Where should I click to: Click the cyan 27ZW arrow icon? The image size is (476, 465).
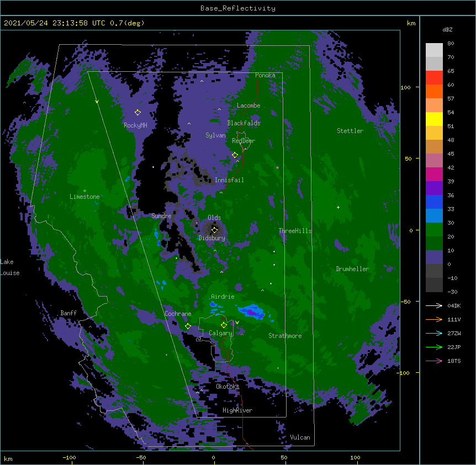434,333
